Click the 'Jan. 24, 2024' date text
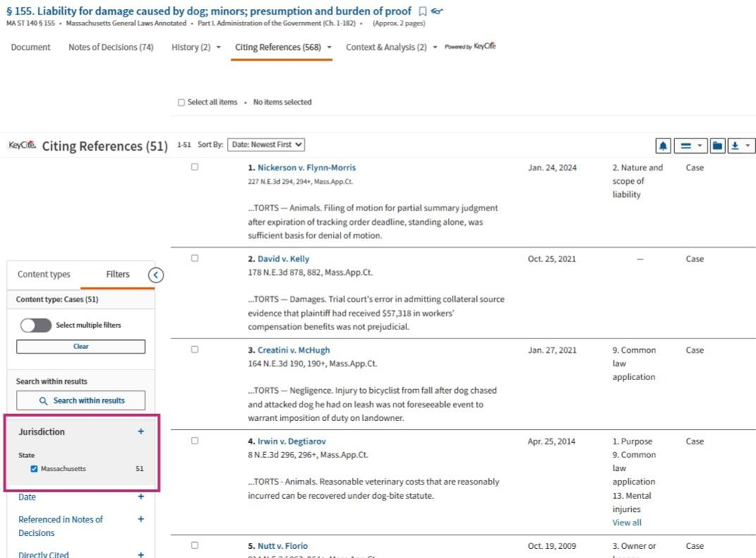The height and width of the screenshot is (558, 756). 552,167
